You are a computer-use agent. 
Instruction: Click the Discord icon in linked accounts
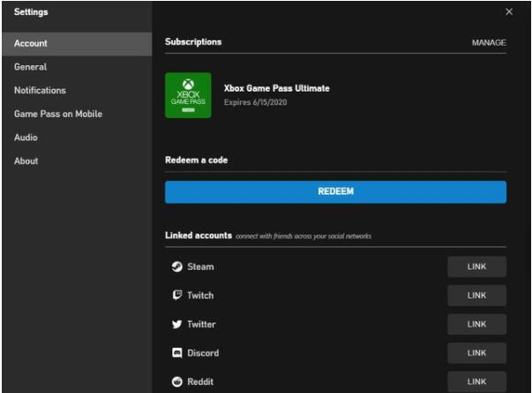pyautogui.click(x=176, y=353)
